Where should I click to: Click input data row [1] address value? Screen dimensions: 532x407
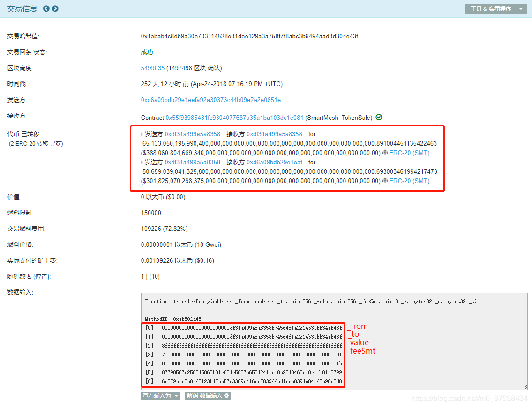coord(252,336)
